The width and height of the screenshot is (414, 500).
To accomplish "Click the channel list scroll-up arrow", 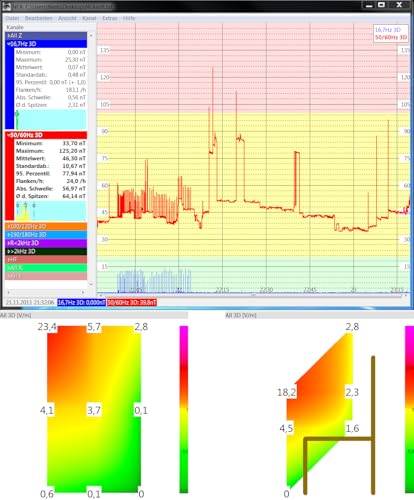I will click(x=91, y=35).
